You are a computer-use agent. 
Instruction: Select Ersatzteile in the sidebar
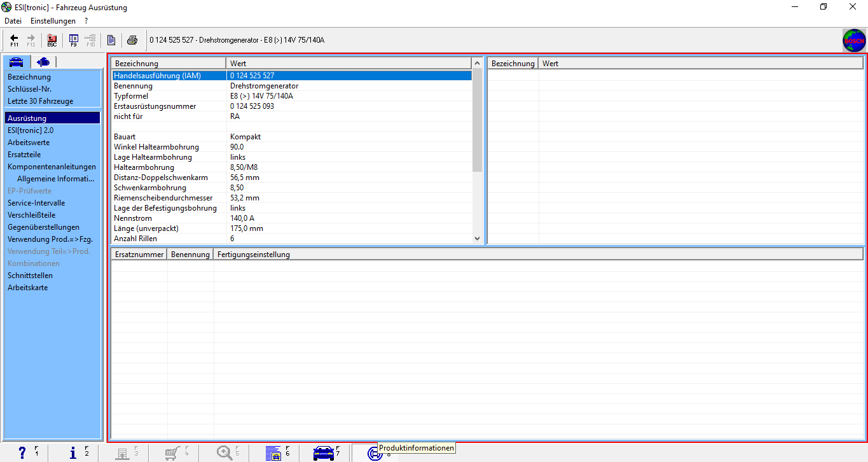coord(24,155)
